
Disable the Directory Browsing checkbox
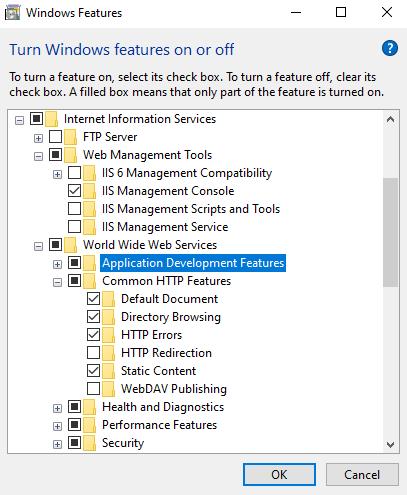click(x=93, y=316)
